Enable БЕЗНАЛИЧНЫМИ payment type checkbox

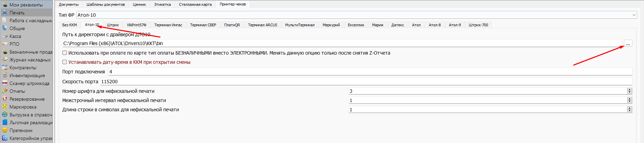point(65,53)
